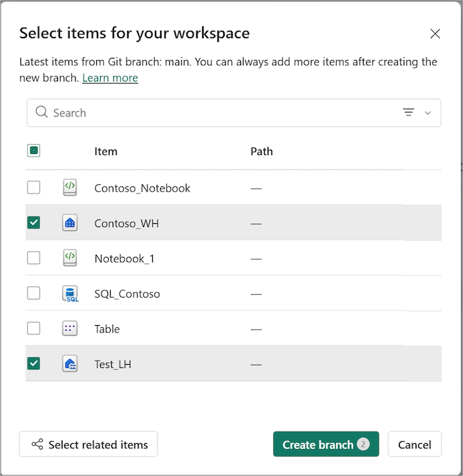Click the search magnifier icon

point(41,112)
